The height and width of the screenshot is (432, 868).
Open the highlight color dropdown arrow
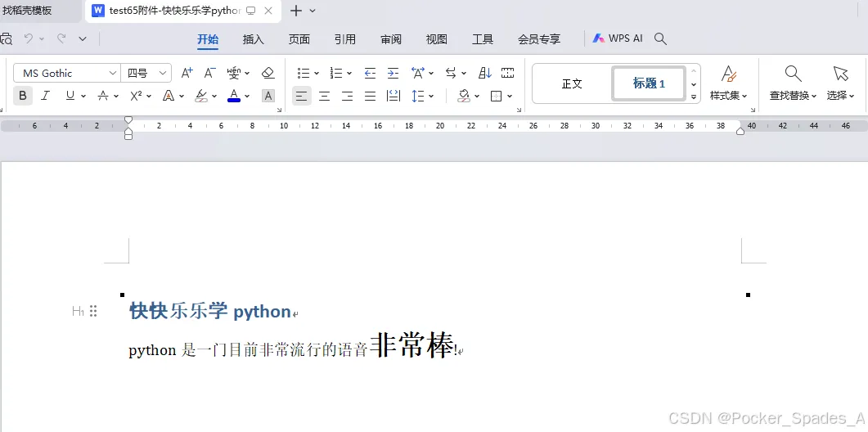pyautogui.click(x=214, y=97)
